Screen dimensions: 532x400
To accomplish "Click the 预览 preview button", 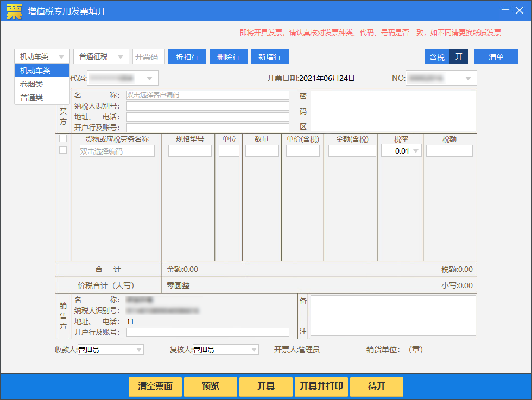I will point(211,386).
